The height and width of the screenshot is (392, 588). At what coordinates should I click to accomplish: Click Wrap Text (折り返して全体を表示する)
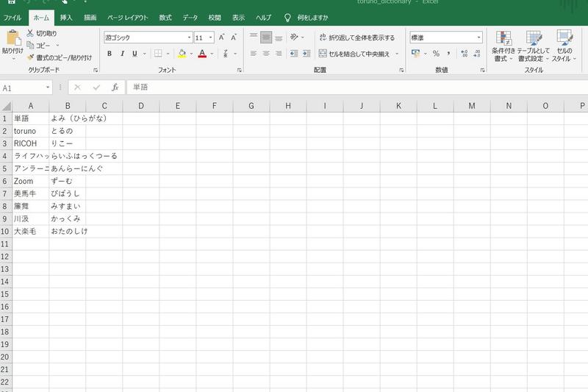[357, 38]
